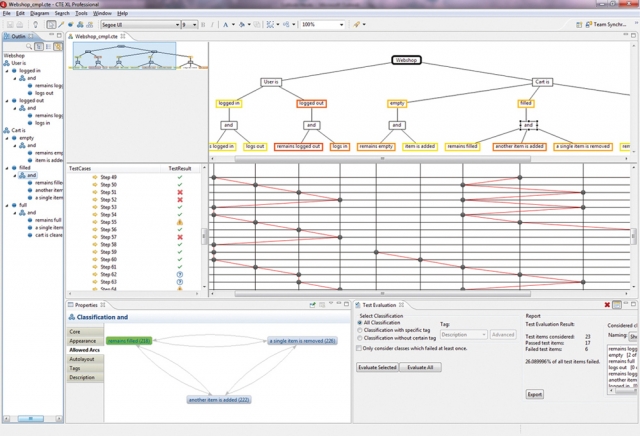The image size is (640, 436).
Task: Select the create classification tool icon
Action: [x=80, y=24]
